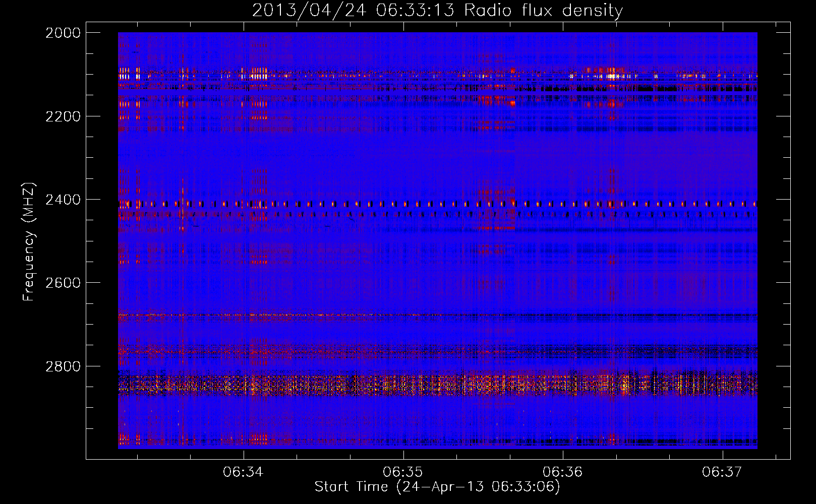Select the 2800 frequency axis label
Screen dimensions: 816x504
pos(63,366)
